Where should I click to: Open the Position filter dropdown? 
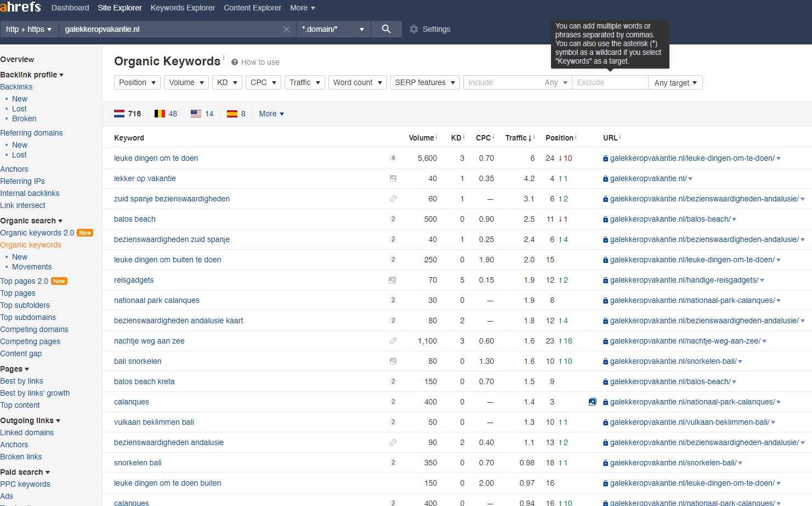[137, 82]
